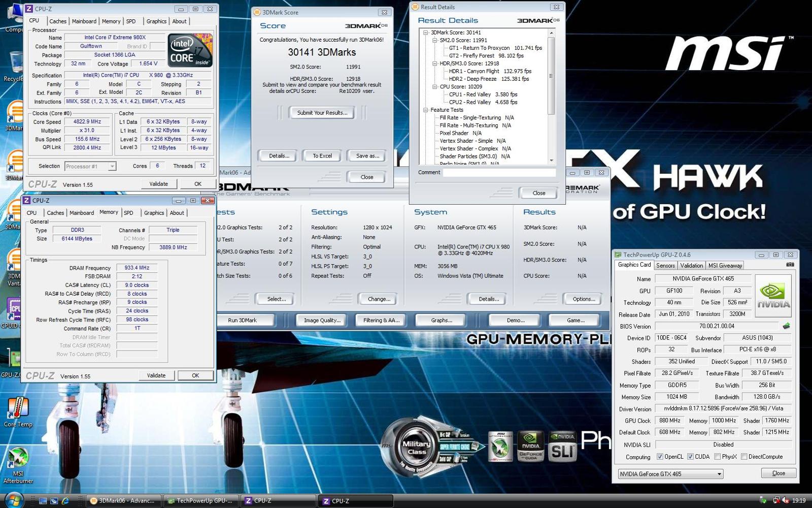Click Validate in the CPU-Z memory window
812x508 pixels.
click(x=156, y=375)
